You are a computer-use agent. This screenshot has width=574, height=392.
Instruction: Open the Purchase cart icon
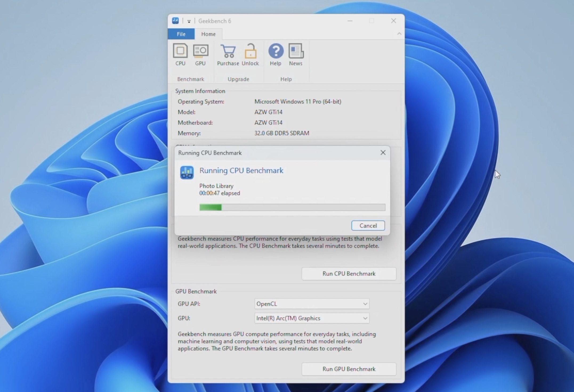coord(228,51)
